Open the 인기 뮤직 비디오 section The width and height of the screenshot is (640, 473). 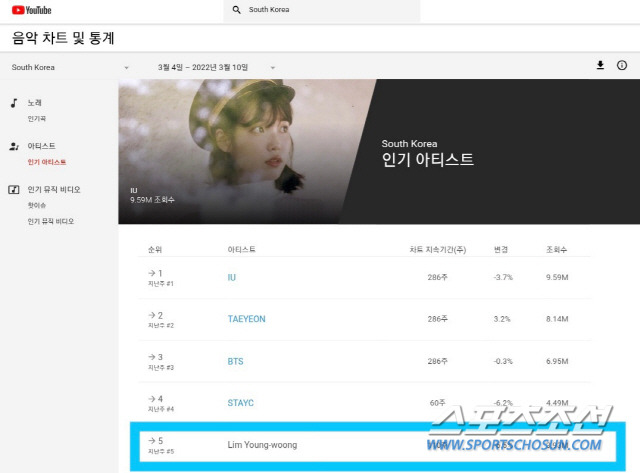coord(54,189)
